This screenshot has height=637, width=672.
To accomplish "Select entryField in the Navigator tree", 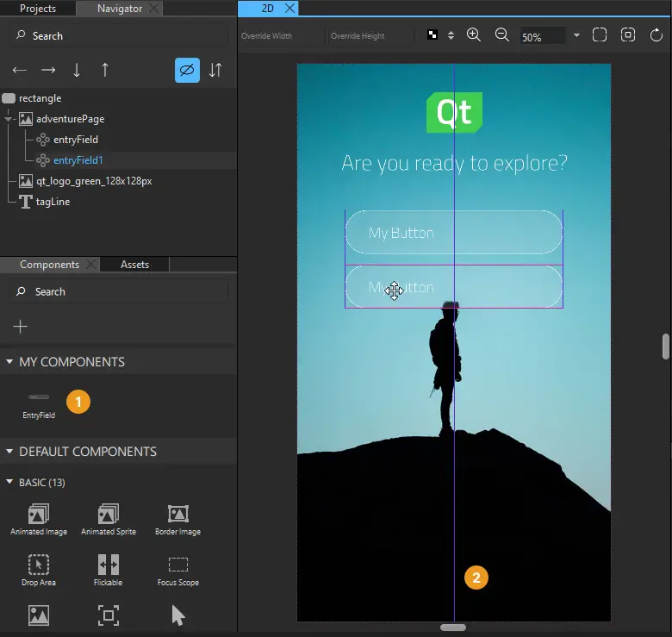I will coord(75,140).
